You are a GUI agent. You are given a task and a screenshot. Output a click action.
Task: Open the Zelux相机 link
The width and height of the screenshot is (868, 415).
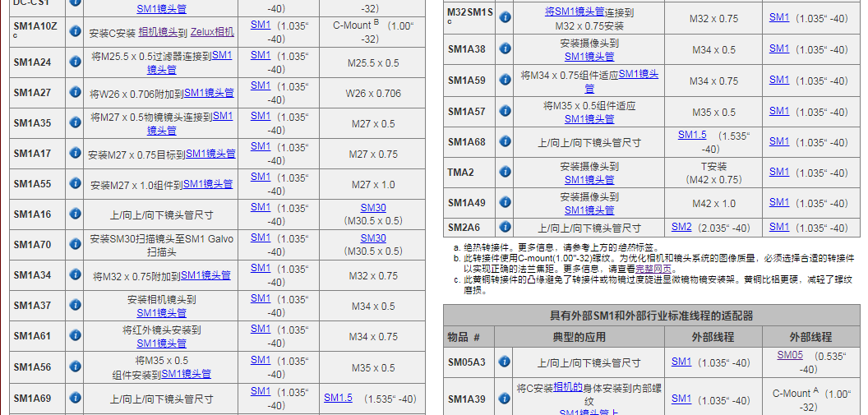click(212, 32)
